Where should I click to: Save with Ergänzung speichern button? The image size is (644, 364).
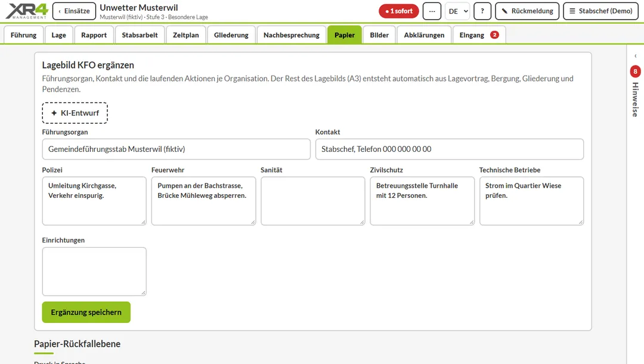pyautogui.click(x=86, y=312)
